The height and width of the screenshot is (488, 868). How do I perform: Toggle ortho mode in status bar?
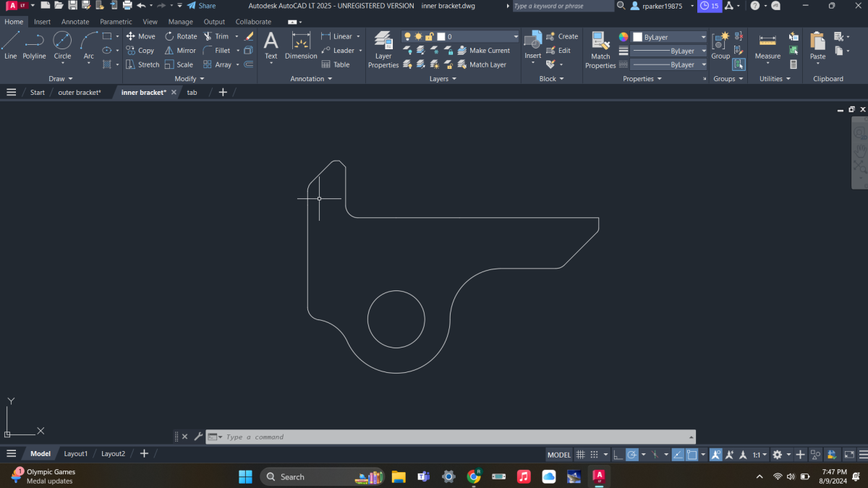tap(618, 455)
